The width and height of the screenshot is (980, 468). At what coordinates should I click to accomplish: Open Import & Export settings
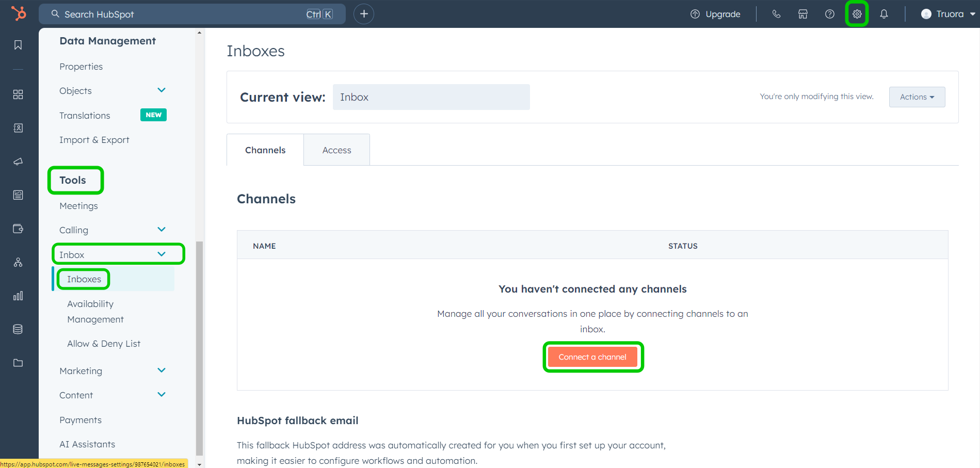tap(94, 140)
